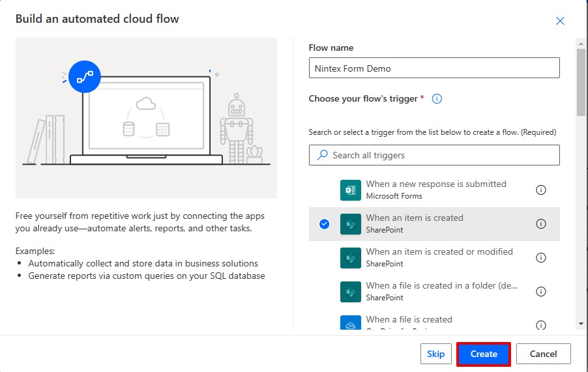
Task: Click the Skip button
Action: (435, 354)
